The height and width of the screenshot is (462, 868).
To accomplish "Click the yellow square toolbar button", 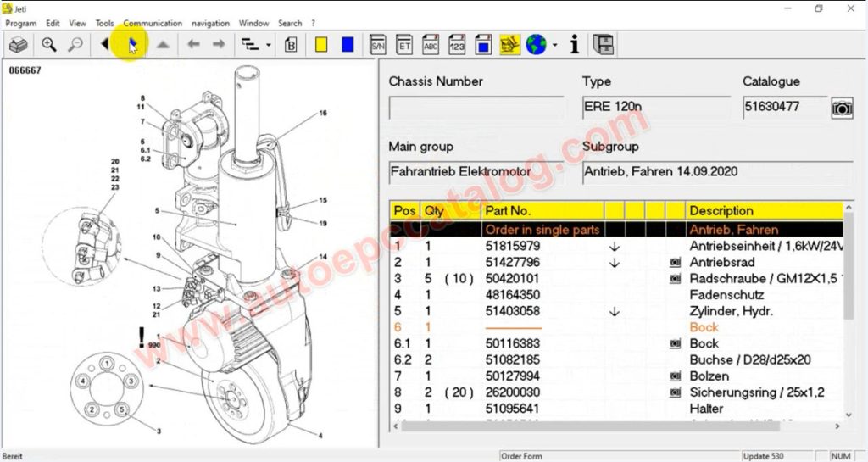I will (x=321, y=45).
